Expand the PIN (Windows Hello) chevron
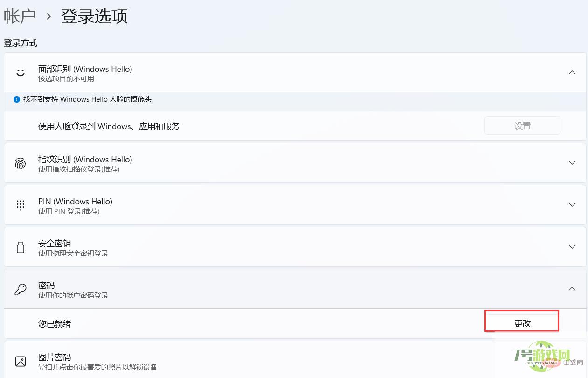This screenshot has width=588, height=378. tap(572, 205)
